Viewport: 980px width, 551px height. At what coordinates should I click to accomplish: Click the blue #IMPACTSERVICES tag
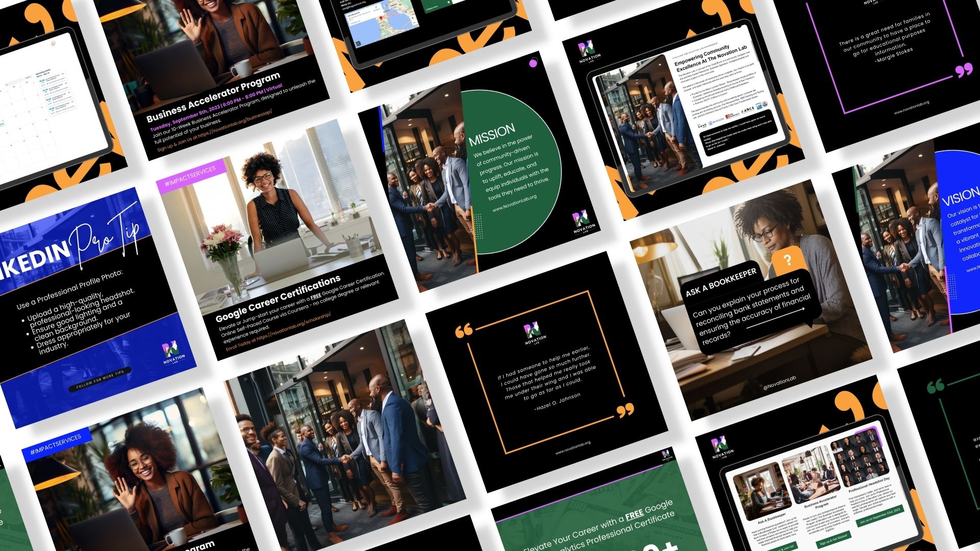click(56, 444)
